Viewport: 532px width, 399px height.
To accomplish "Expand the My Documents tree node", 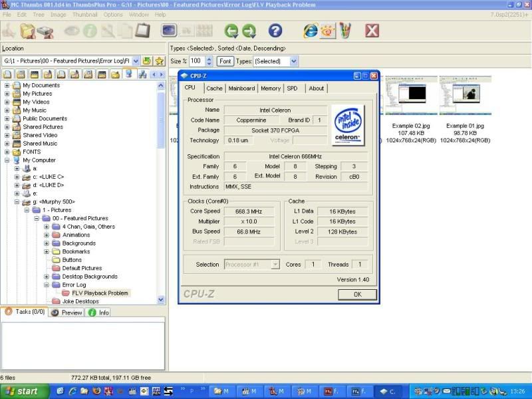I will tap(7, 86).
